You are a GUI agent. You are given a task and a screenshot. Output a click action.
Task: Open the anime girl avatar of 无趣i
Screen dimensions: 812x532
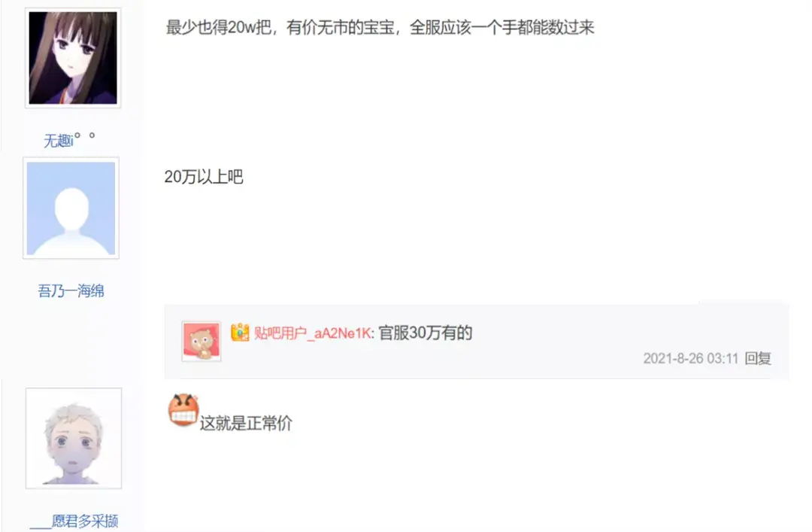73,58
